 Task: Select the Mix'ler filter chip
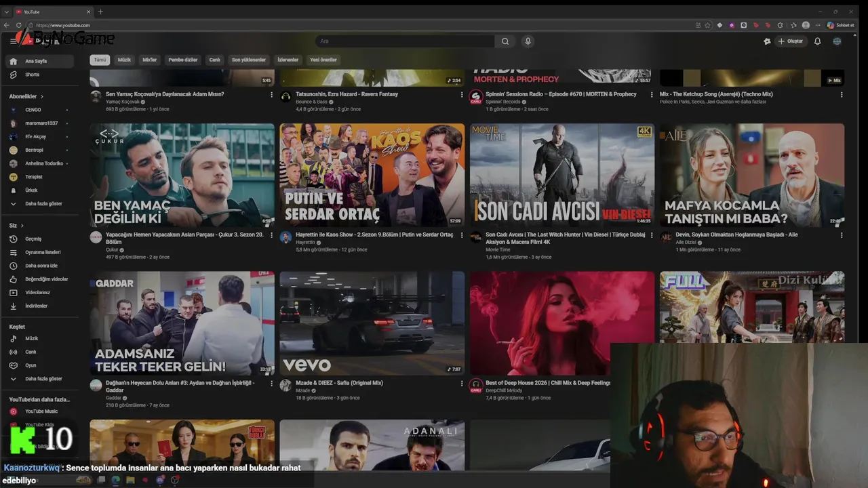tap(149, 60)
